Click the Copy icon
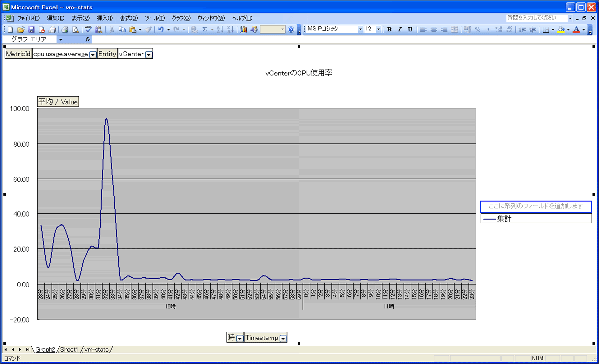Screen dimensions: 599x364 point(122,30)
